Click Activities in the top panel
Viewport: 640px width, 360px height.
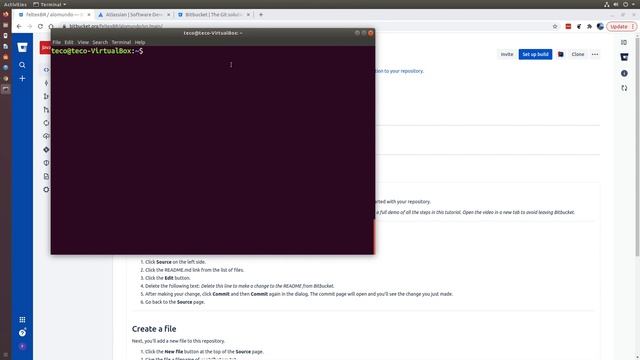pyautogui.click(x=15, y=4)
